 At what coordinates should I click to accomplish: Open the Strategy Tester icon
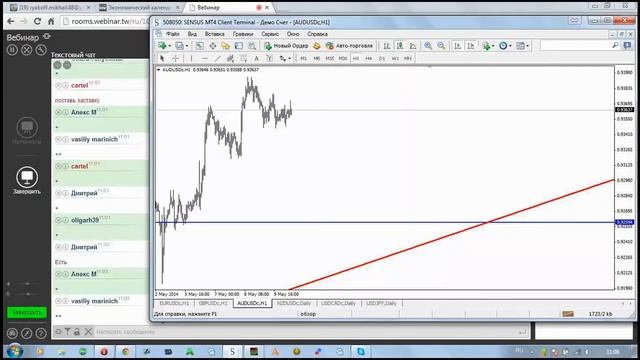(x=252, y=46)
